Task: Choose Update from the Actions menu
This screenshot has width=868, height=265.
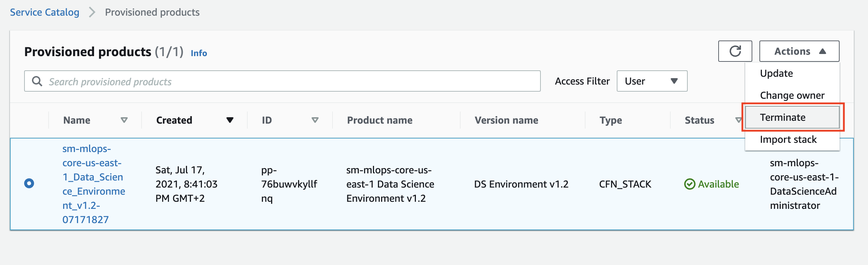Action: click(776, 74)
